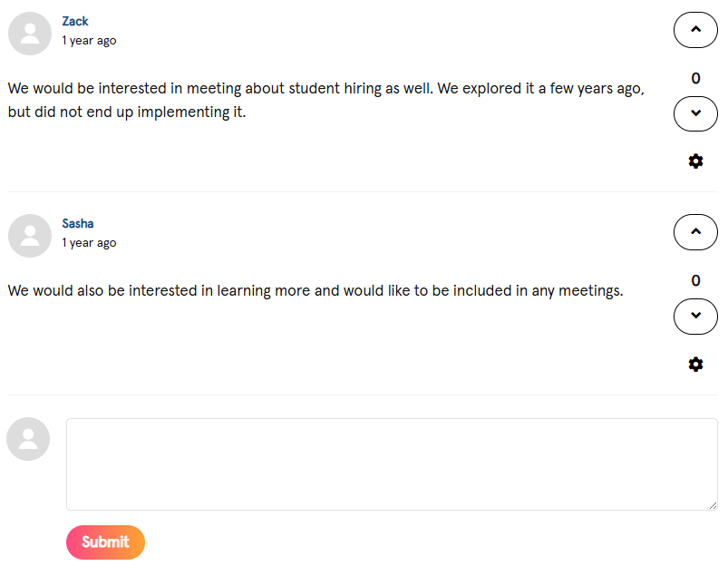Expand the upvote chevron beside Zack's score
The width and height of the screenshot is (728, 566).
pos(695,30)
